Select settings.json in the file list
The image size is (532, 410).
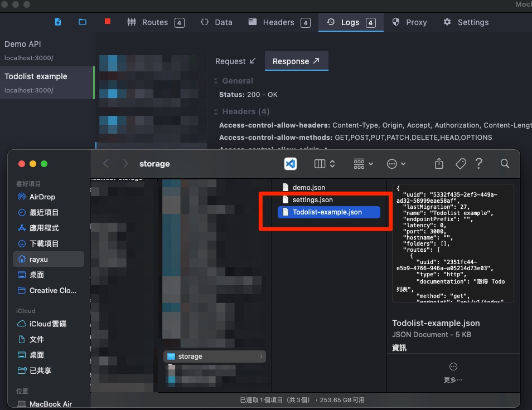coord(312,199)
